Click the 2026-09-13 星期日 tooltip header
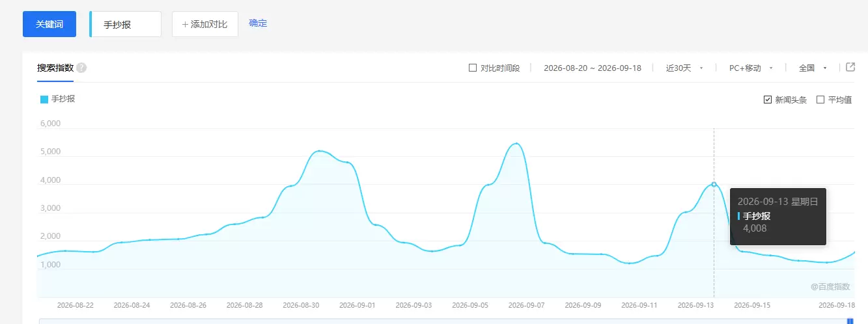This screenshot has width=868, height=324. 777,202
